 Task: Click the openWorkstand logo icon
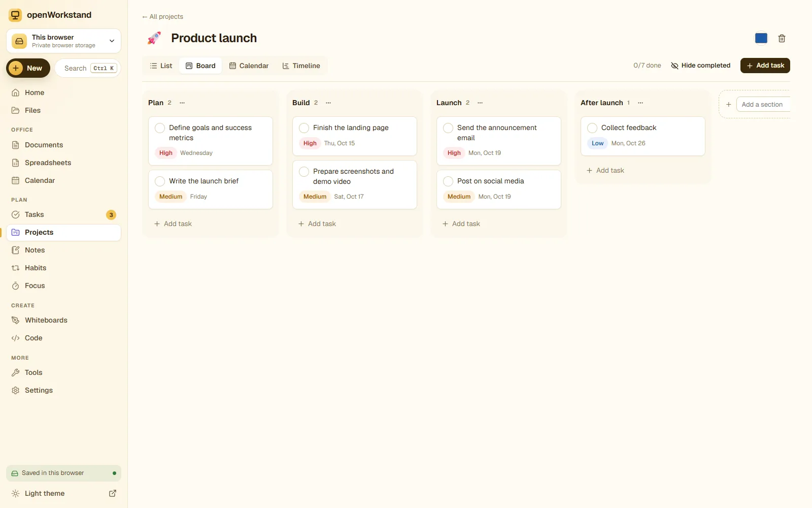pos(15,15)
